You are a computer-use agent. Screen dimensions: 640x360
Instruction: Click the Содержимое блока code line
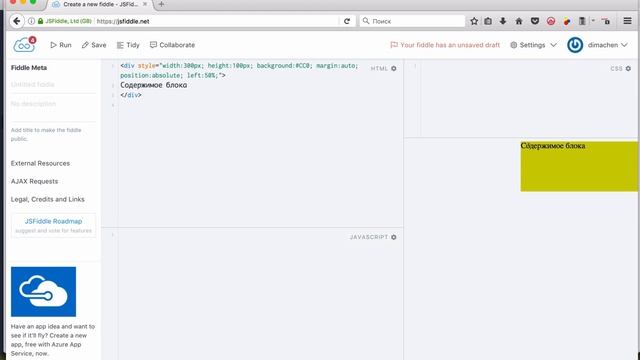(153, 85)
